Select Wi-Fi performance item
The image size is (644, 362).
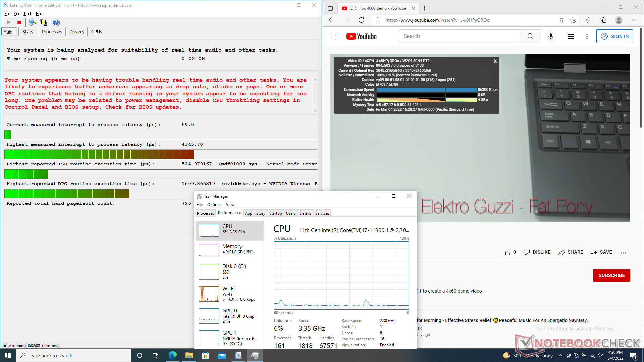[x=230, y=294]
